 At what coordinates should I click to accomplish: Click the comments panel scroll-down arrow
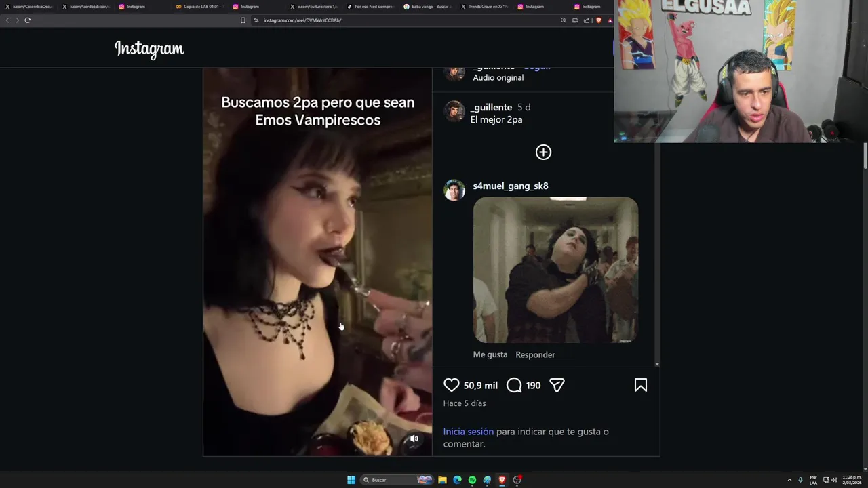pos(656,365)
